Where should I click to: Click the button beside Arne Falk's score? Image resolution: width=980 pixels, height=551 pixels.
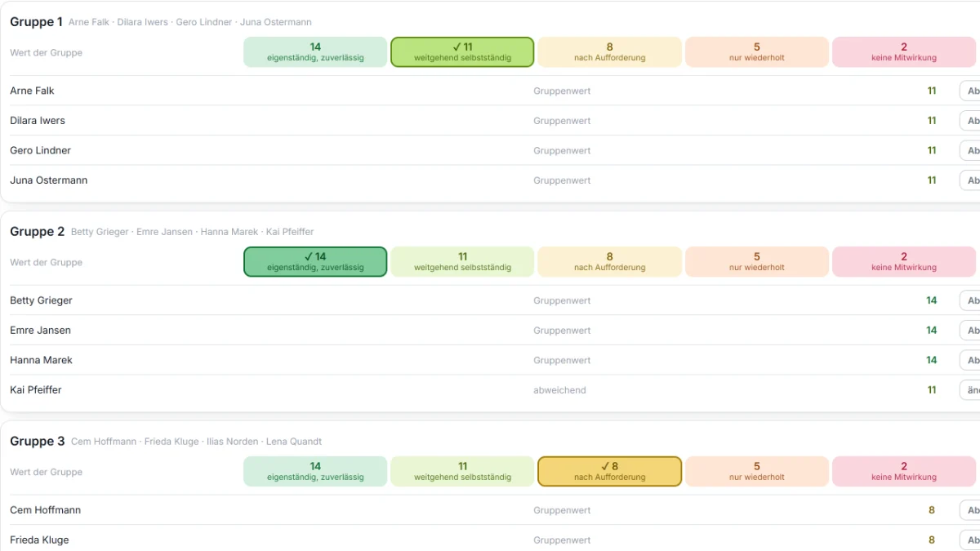[970, 91]
